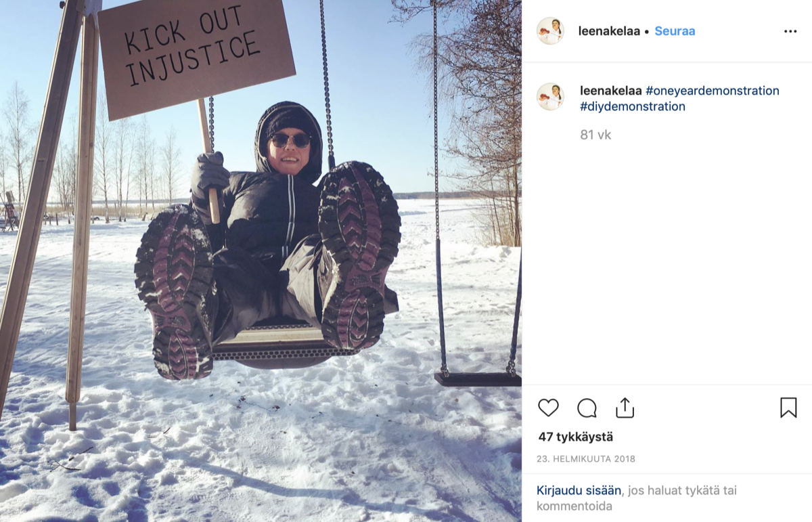
Task: Open the comment speech bubble icon
Action: coord(587,408)
